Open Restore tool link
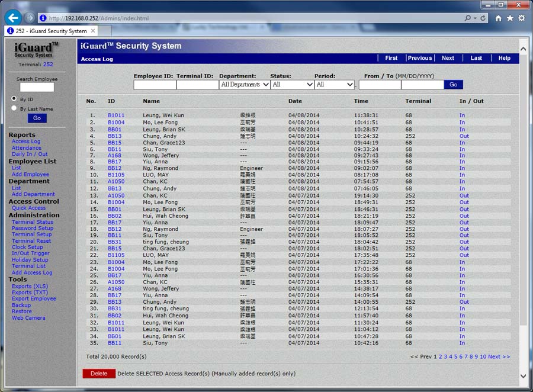This screenshot has width=533, height=392. pyautogui.click(x=22, y=311)
